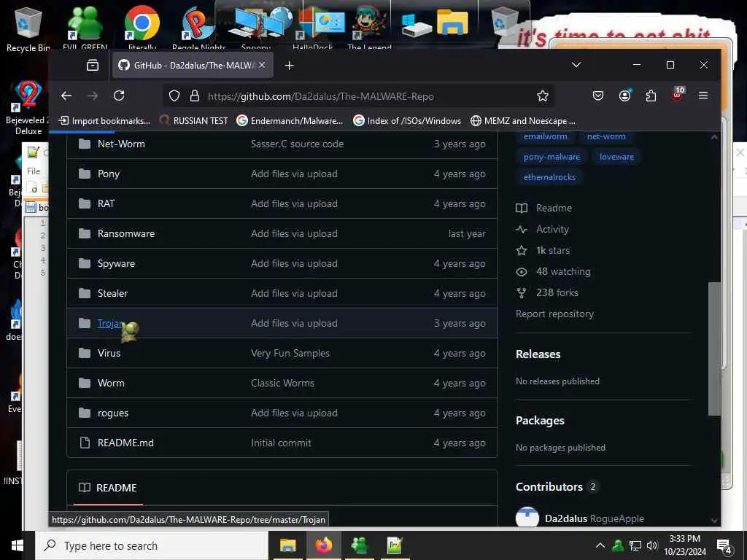Open Import bookmarks bookmark item

tap(104, 121)
